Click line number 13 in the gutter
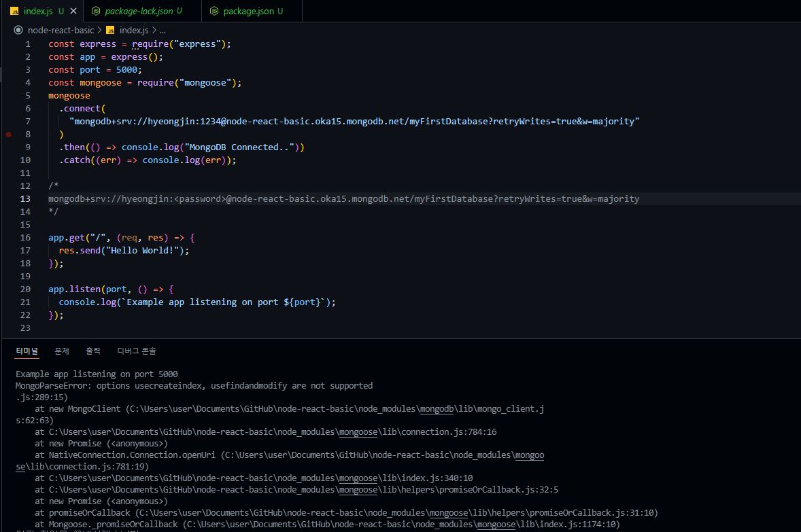 pos(25,198)
